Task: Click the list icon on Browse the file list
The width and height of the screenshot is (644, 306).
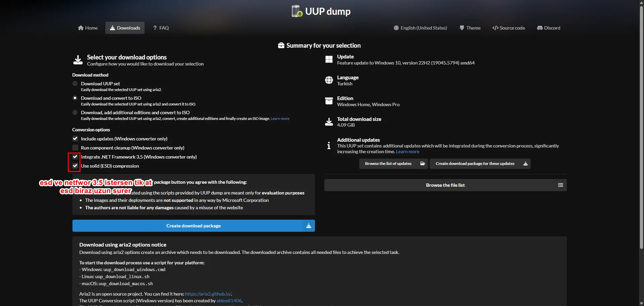Action: point(560,185)
